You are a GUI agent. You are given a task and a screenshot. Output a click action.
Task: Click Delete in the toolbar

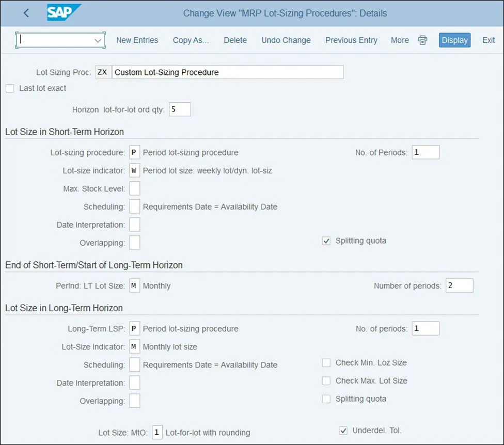click(235, 40)
